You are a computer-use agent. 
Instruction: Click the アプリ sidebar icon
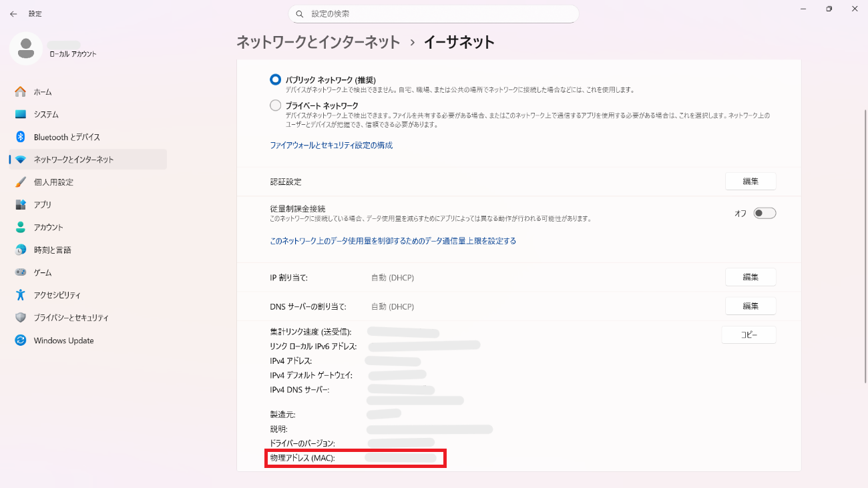pos(21,205)
